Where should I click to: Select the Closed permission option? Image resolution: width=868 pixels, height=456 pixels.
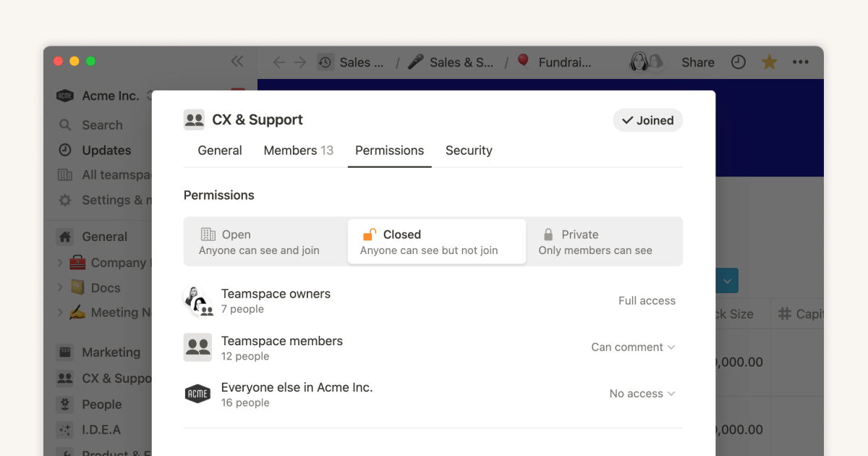tap(436, 242)
